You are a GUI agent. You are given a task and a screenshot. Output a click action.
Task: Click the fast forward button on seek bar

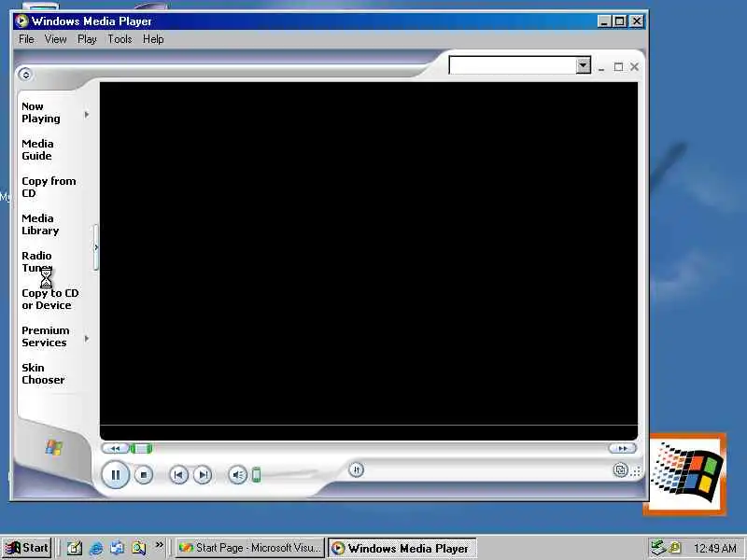coord(622,448)
